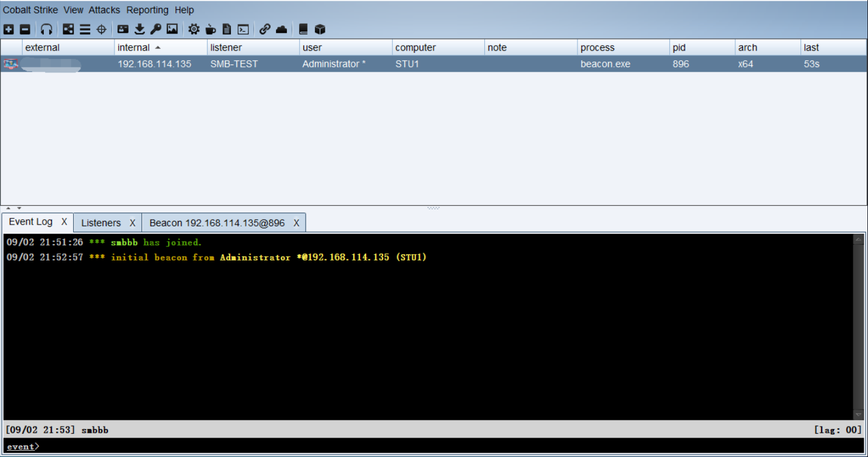This screenshot has width=868, height=457.
Task: Open downloaded files icon
Action: click(139, 29)
